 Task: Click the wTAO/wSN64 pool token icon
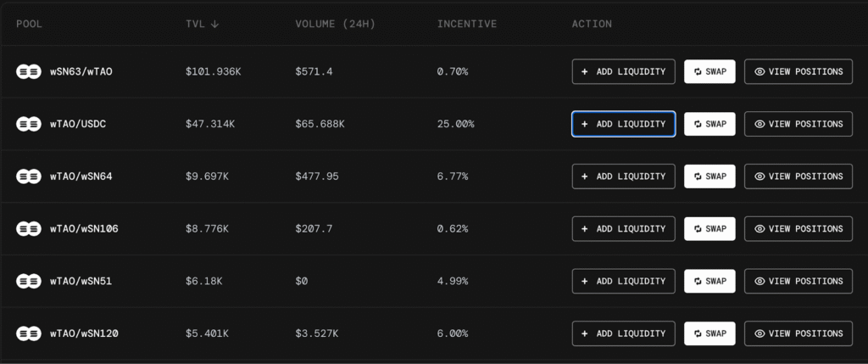tap(28, 176)
